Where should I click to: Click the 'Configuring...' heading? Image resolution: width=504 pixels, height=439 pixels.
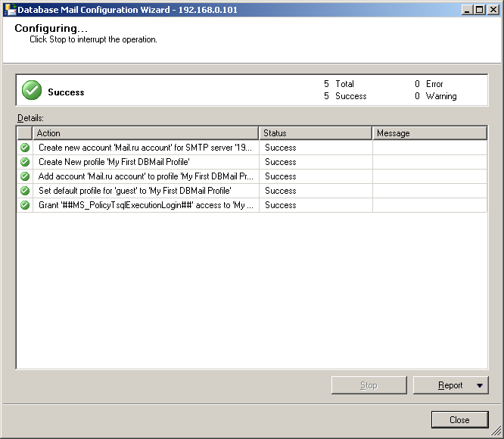[x=51, y=28]
